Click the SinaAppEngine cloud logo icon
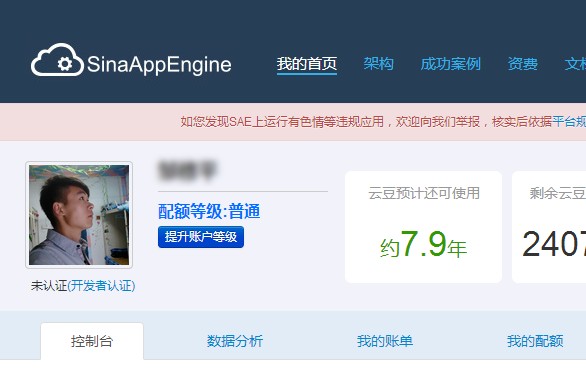The width and height of the screenshot is (586, 381). 57,60
